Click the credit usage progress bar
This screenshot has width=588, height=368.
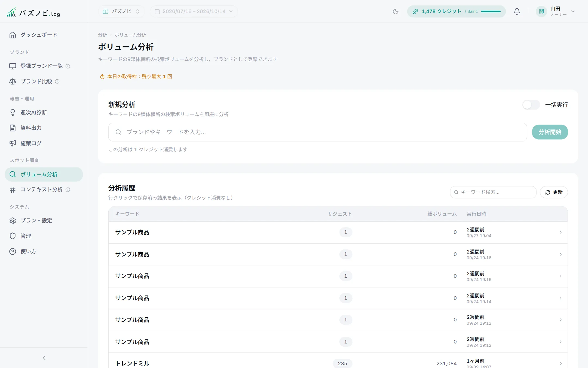(491, 11)
